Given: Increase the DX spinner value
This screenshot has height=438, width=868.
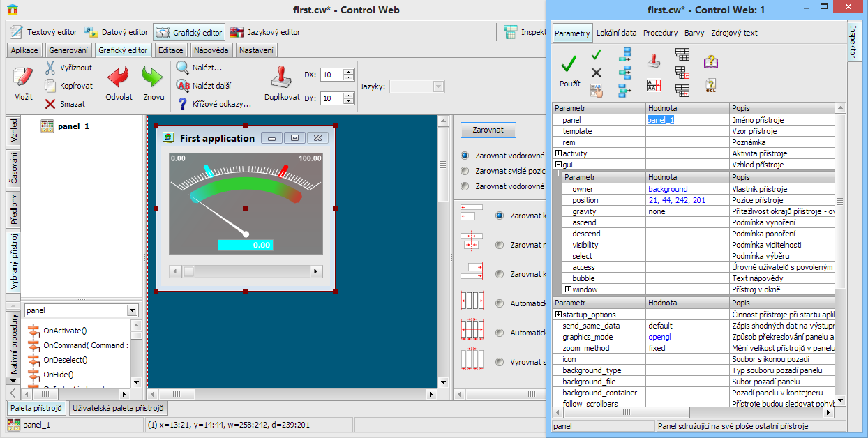Looking at the screenshot, I should pos(348,72).
